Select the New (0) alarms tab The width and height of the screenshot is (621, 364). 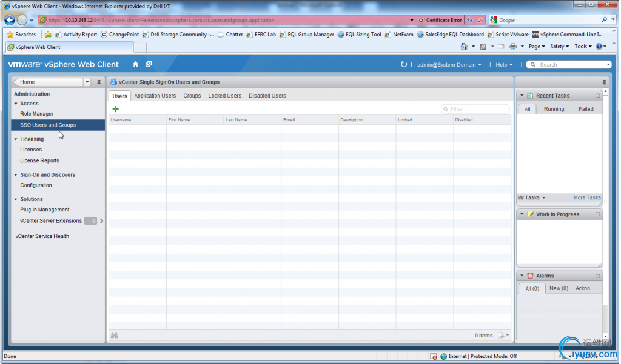pos(559,288)
